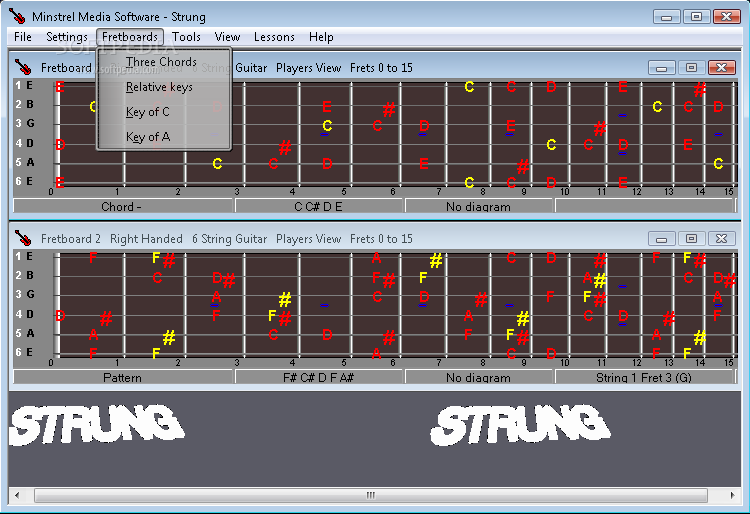Select Key of C menu entry
The height and width of the screenshot is (514, 750).
click(x=148, y=112)
